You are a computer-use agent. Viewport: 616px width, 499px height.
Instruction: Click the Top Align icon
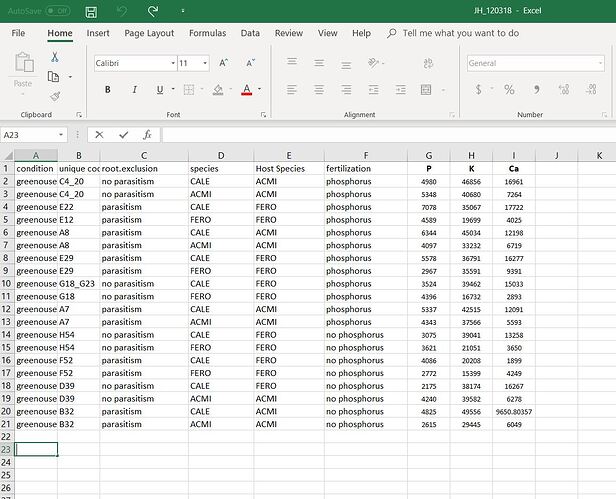pyautogui.click(x=292, y=62)
